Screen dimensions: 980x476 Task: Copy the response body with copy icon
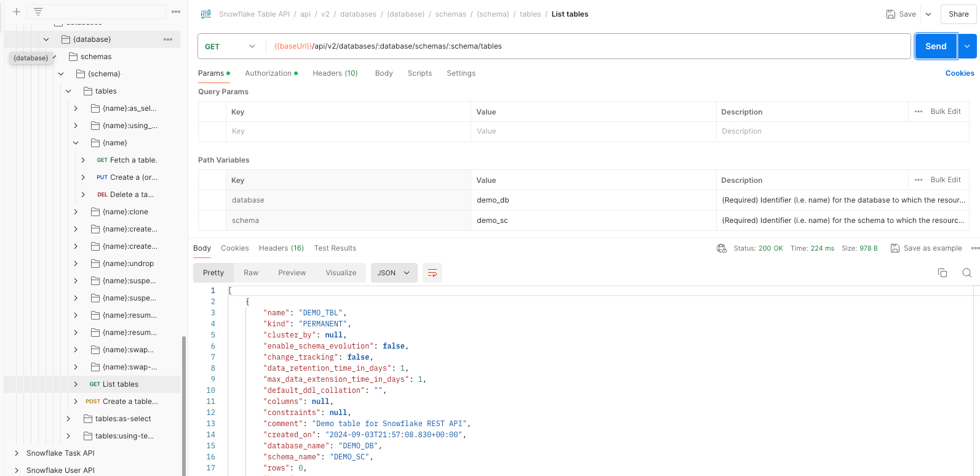[x=942, y=273]
